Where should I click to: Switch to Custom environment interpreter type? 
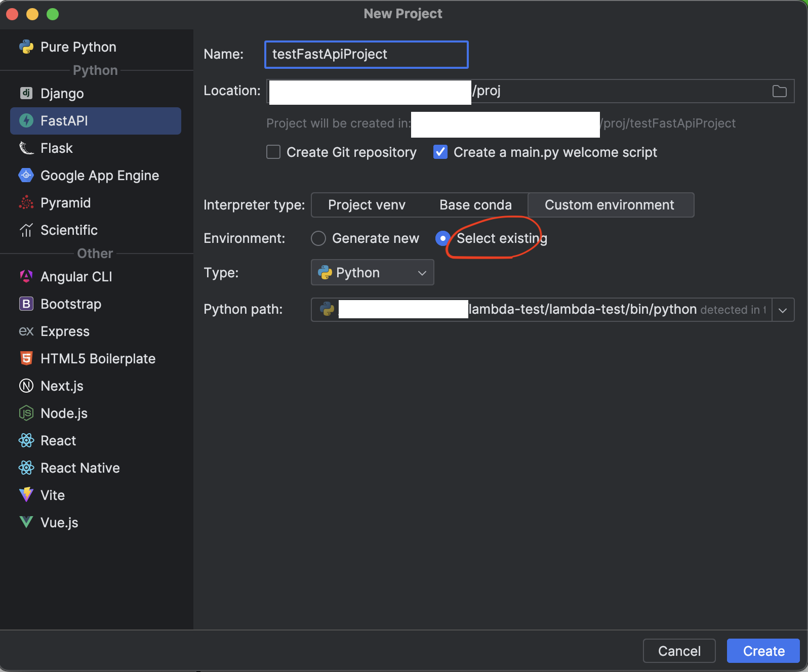611,205
